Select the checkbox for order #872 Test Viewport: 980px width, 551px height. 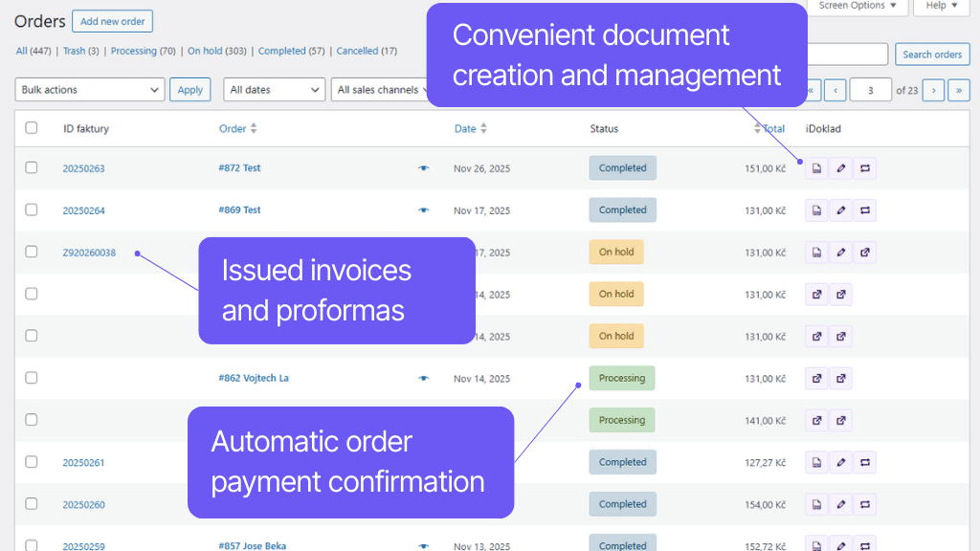coord(31,167)
